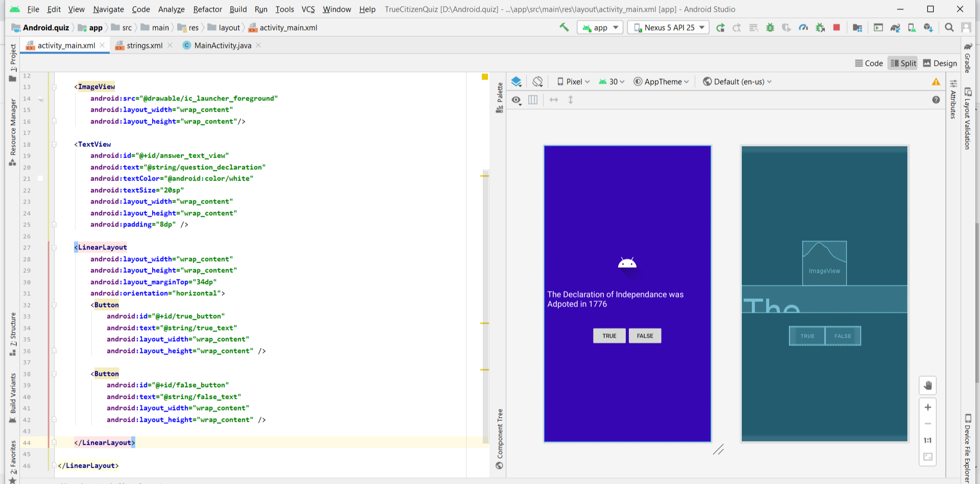Open the Build menu
This screenshot has height=484, width=980.
(x=238, y=9)
